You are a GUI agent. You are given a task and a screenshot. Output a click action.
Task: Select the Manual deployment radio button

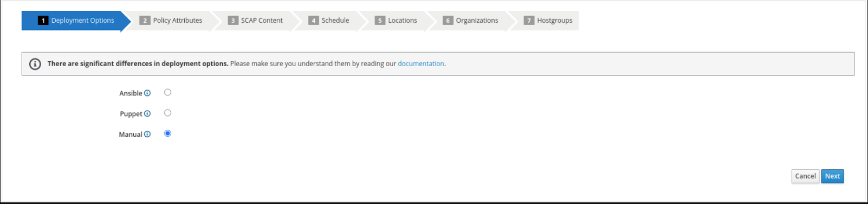167,133
